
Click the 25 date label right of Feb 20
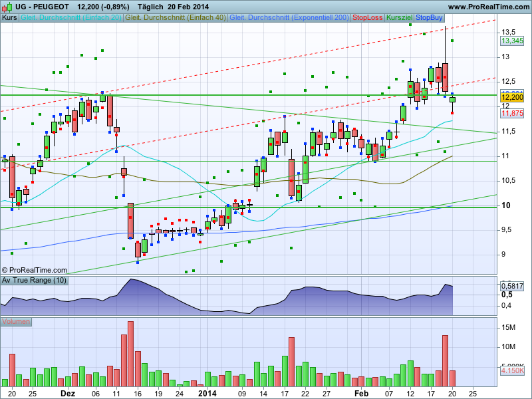[473, 394]
